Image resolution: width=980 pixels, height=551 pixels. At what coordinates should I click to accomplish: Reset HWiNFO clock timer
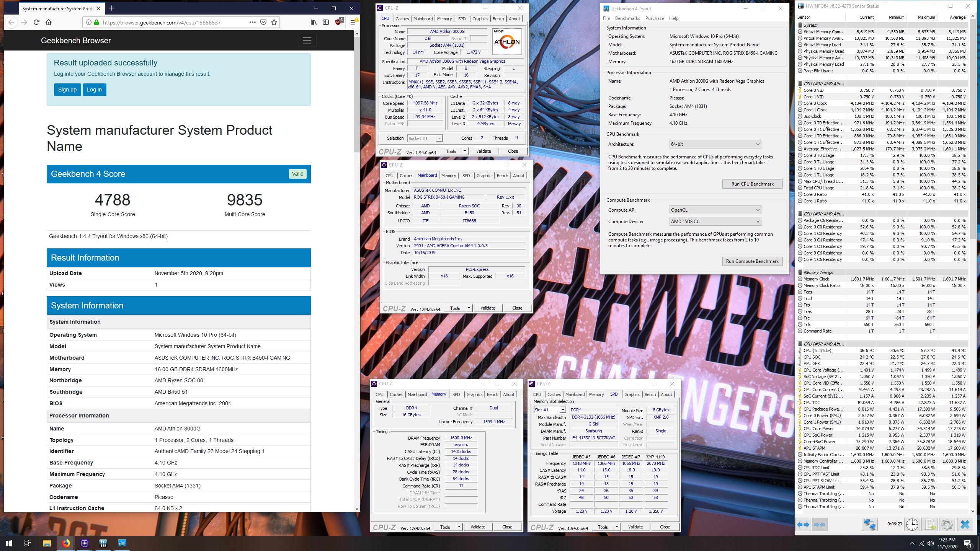tap(912, 525)
